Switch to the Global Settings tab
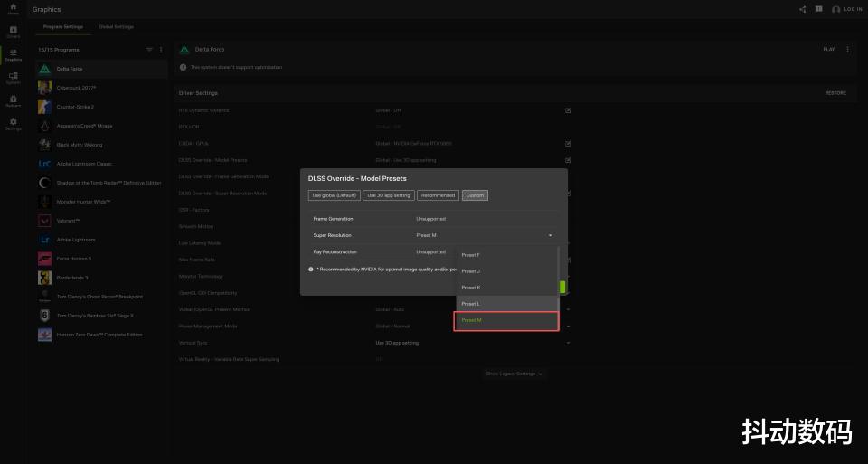 click(116, 26)
